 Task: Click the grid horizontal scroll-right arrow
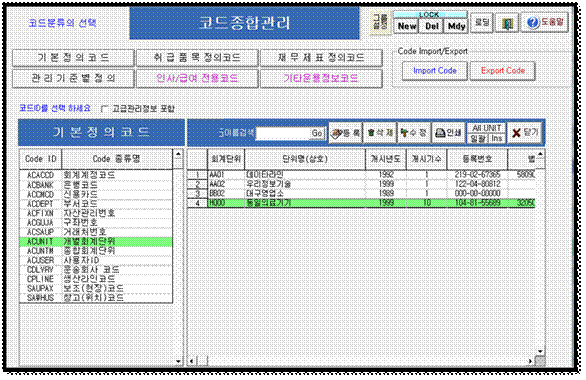(x=530, y=361)
